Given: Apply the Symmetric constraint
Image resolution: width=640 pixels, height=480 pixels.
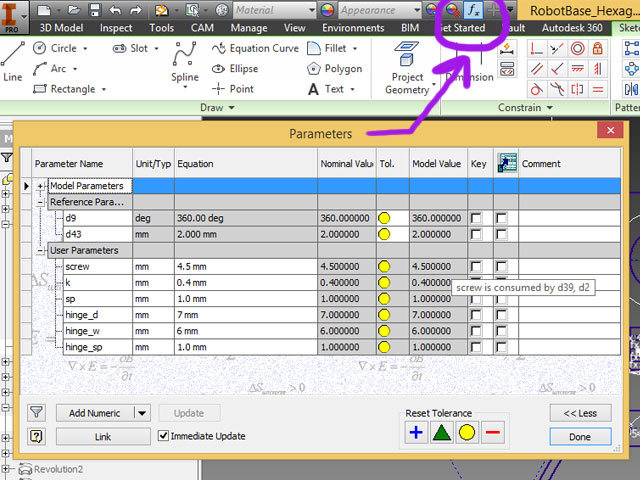Looking at the screenshot, I should pos(577,89).
